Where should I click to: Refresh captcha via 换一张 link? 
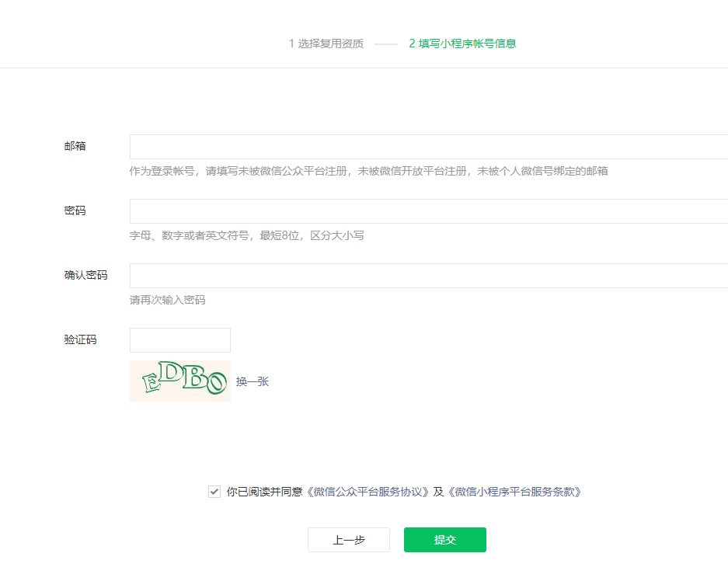(x=252, y=381)
